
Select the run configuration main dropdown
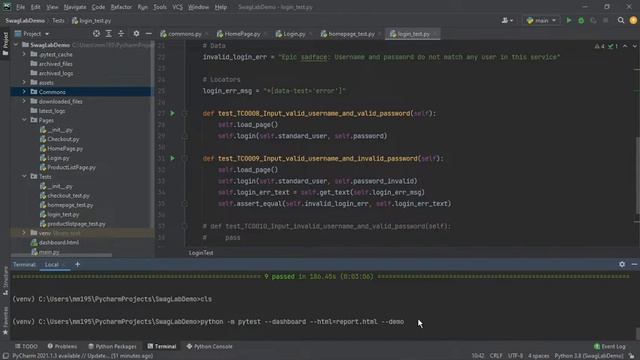(x=541, y=20)
